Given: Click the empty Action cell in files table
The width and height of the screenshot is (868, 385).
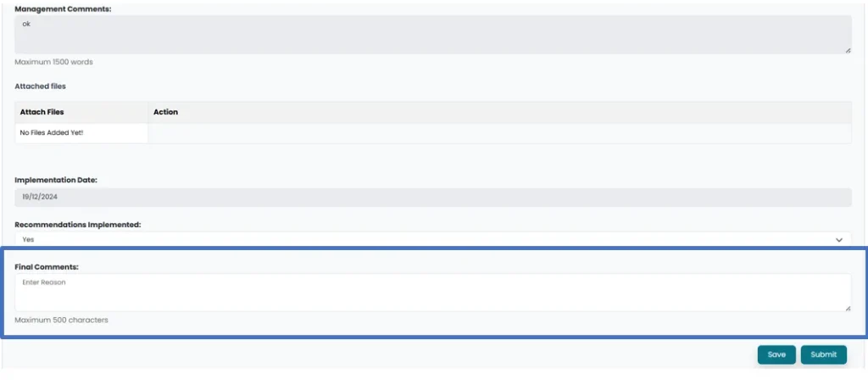Looking at the screenshot, I should [499, 132].
